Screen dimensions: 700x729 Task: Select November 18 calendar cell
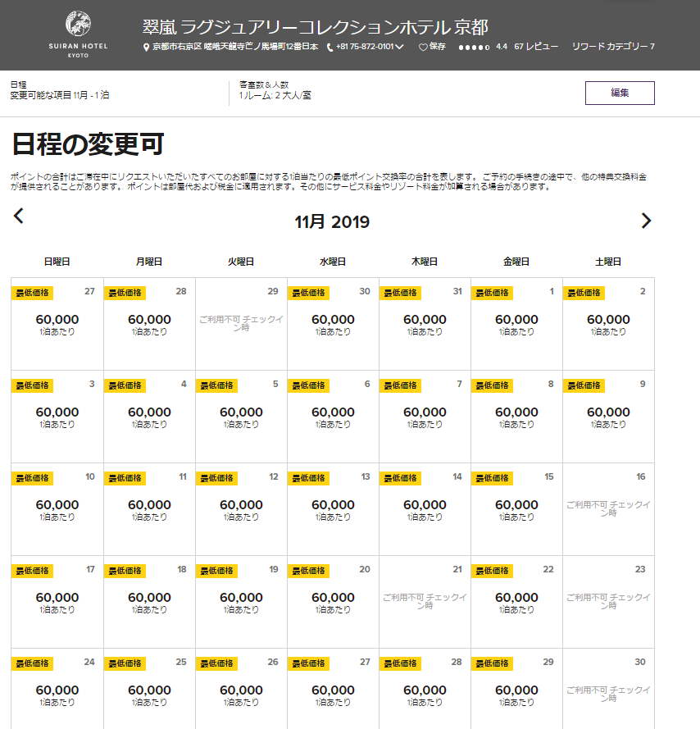click(149, 602)
